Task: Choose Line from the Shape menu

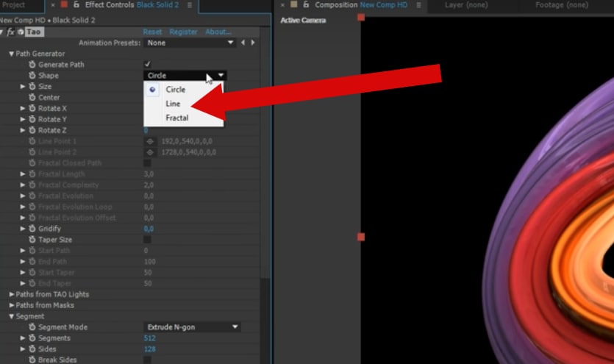Action: (173, 104)
